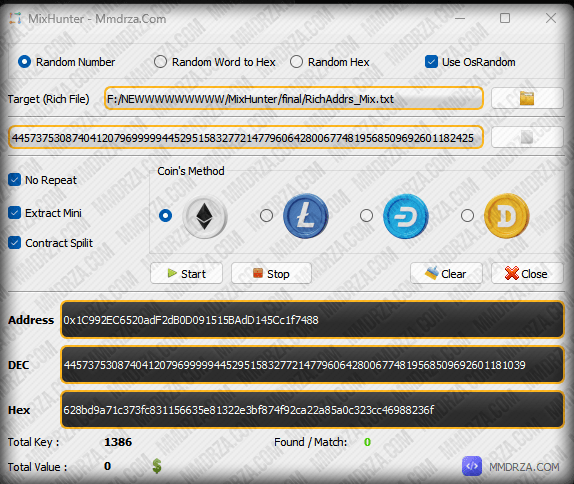Open the folder browse button for Rich File

pyautogui.click(x=527, y=98)
